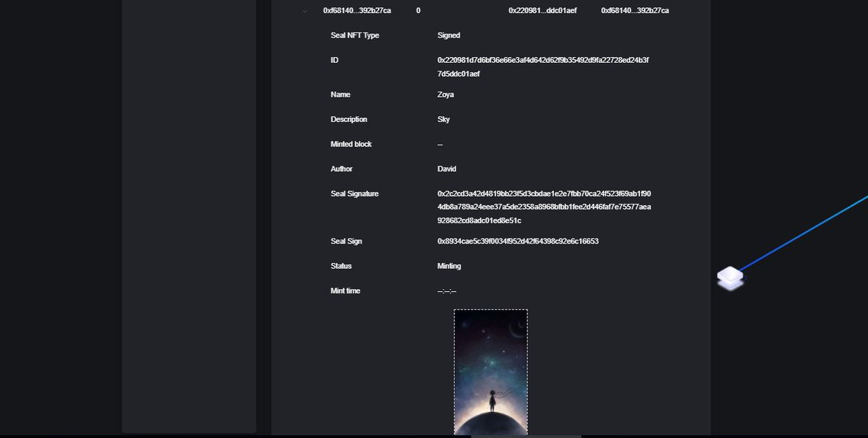Screen dimensions: 868x438
Task: Click the Author value David
Action: [x=447, y=169]
